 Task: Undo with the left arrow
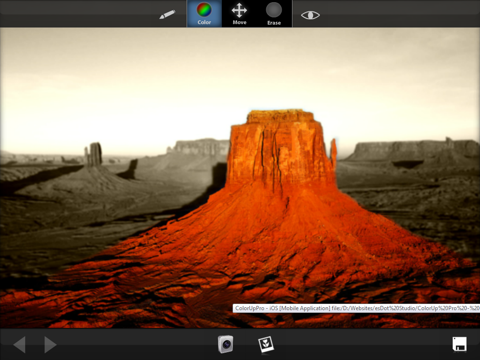pyautogui.click(x=20, y=344)
